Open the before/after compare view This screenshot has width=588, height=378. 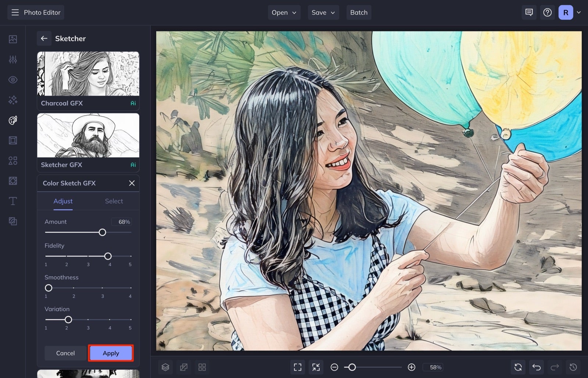pos(184,367)
